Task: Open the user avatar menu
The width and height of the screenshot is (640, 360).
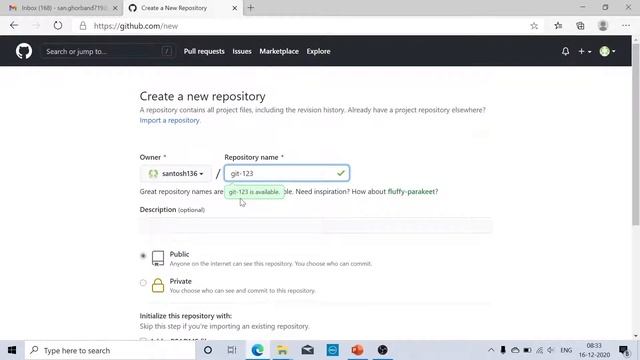Action: click(x=607, y=51)
